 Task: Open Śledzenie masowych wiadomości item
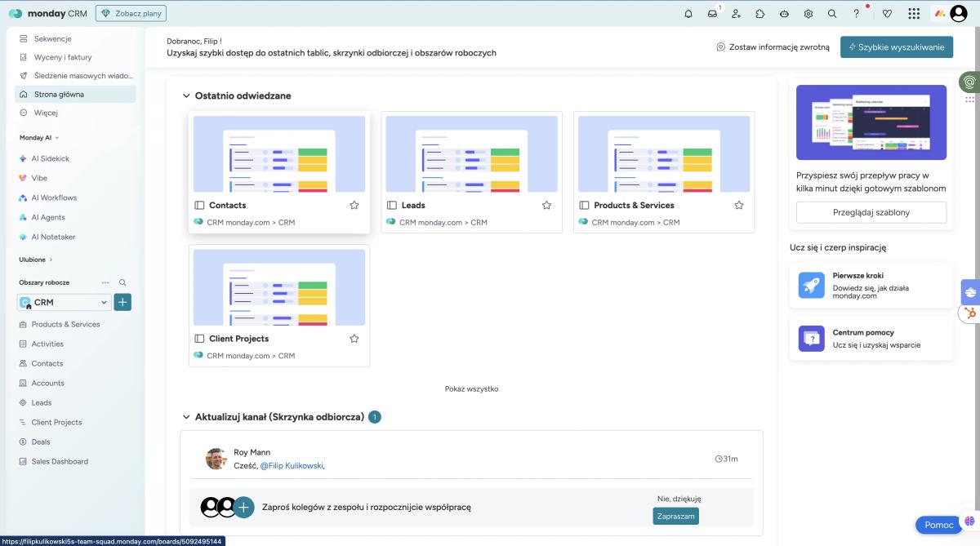[x=75, y=75]
